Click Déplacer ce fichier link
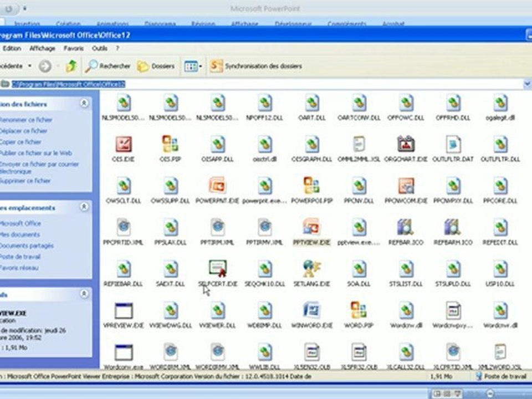 (23, 131)
